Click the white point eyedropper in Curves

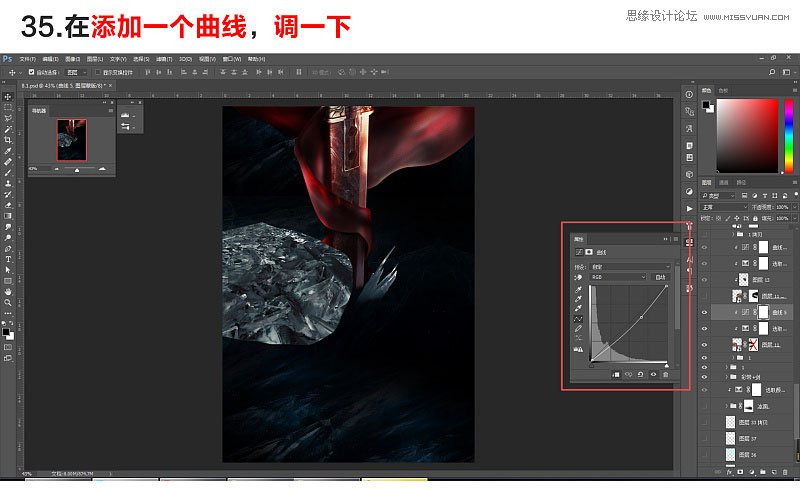(578, 308)
